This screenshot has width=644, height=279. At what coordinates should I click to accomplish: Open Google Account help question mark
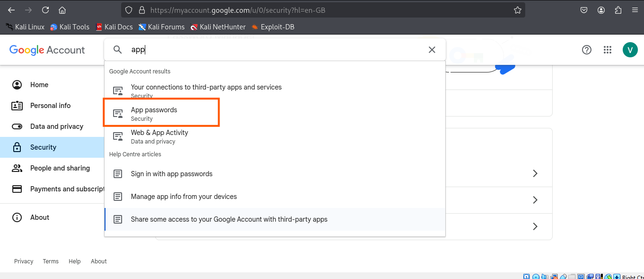pos(587,50)
